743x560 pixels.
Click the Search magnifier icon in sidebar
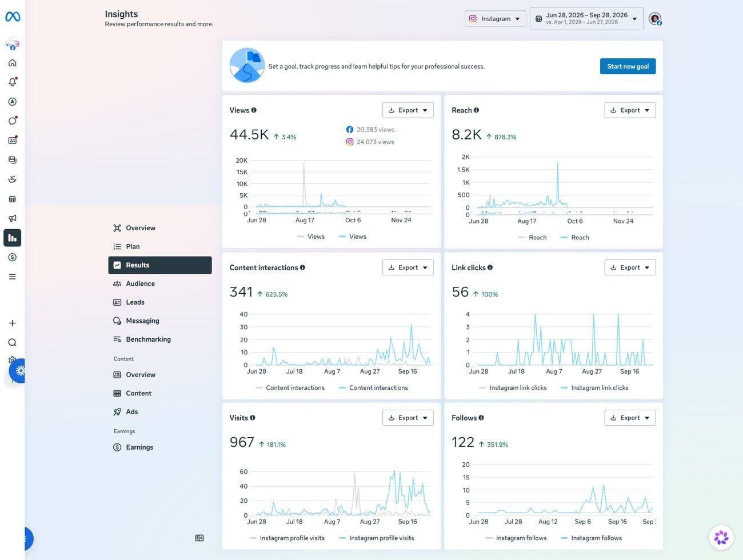(x=13, y=342)
